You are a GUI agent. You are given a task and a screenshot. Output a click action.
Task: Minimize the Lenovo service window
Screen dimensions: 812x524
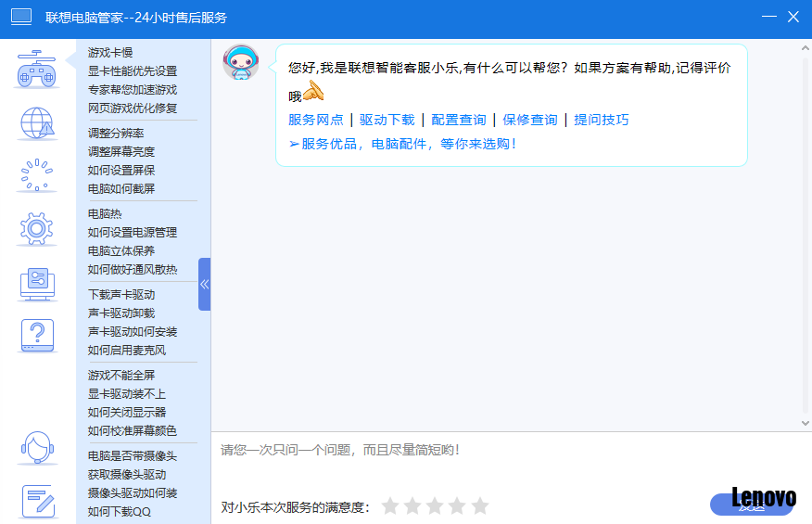[769, 17]
